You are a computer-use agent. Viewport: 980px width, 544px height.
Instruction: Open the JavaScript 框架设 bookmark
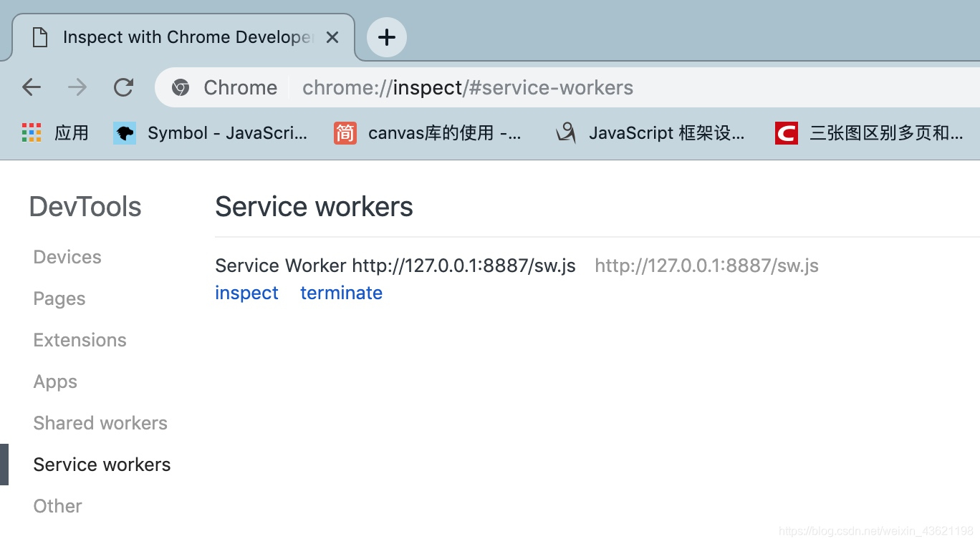pos(650,132)
